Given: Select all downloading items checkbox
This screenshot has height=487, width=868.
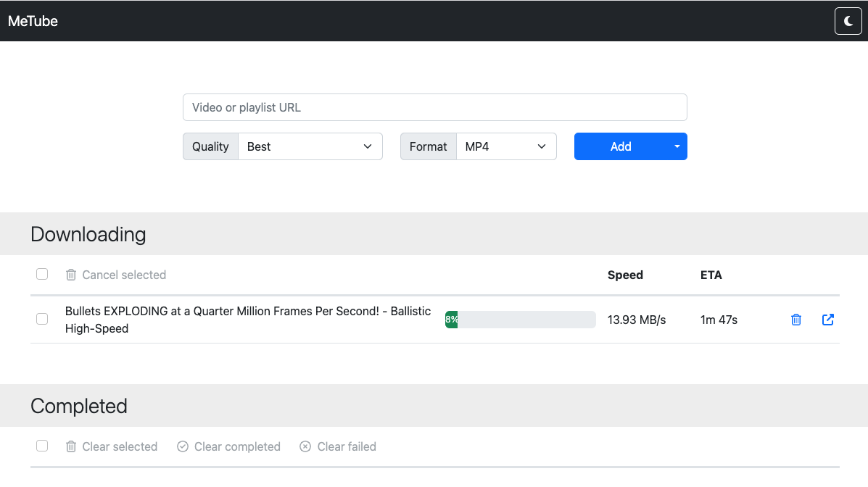Looking at the screenshot, I should [x=42, y=274].
